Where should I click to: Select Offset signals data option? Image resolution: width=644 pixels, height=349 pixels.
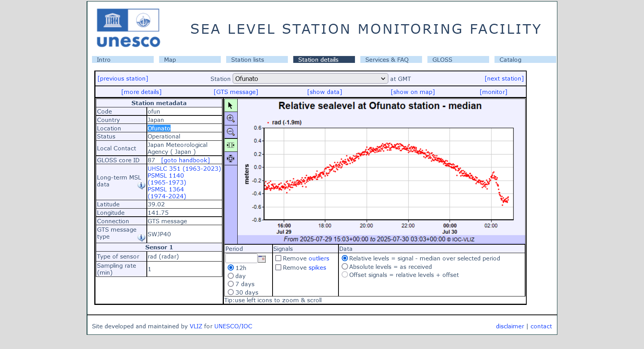coord(345,275)
